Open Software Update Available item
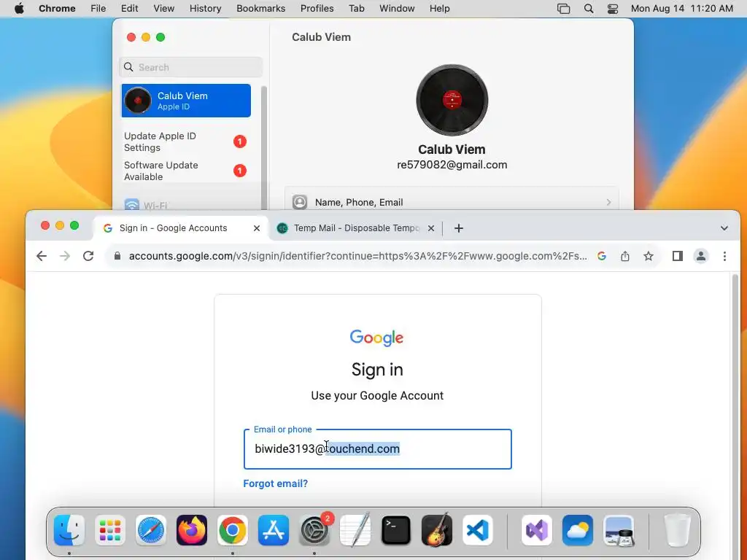 [185, 171]
